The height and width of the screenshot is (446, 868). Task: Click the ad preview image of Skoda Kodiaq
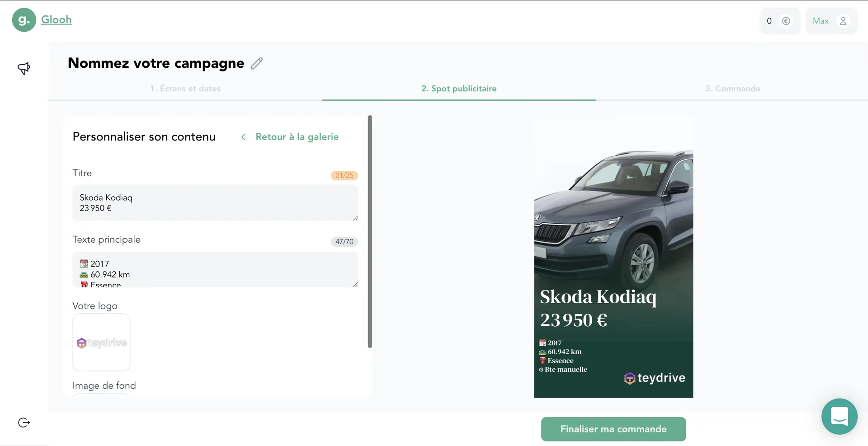[613, 257]
